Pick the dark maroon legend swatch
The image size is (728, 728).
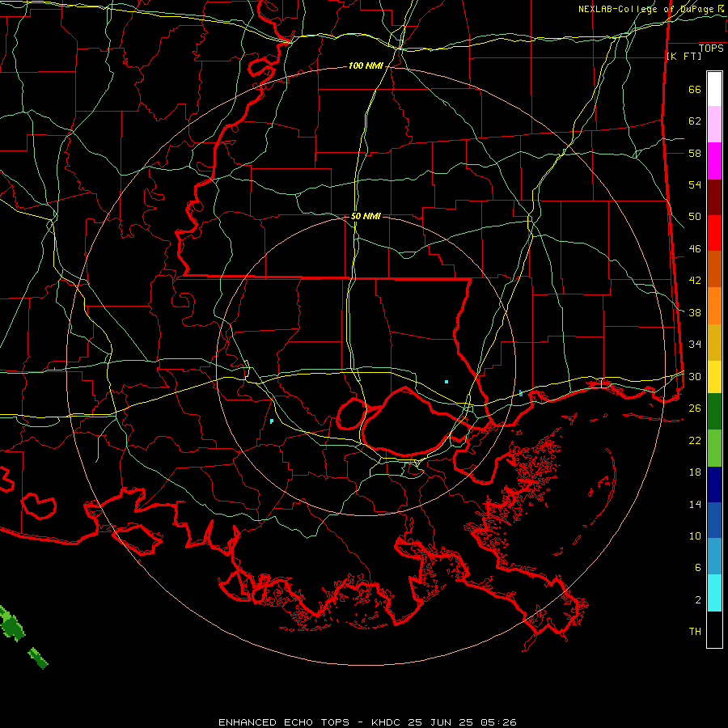pos(714,197)
